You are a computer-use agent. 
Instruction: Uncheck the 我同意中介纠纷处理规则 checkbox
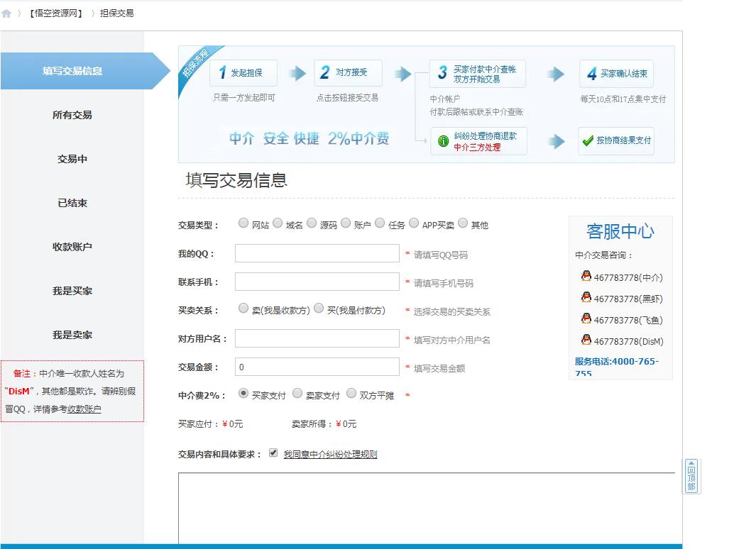(x=273, y=453)
